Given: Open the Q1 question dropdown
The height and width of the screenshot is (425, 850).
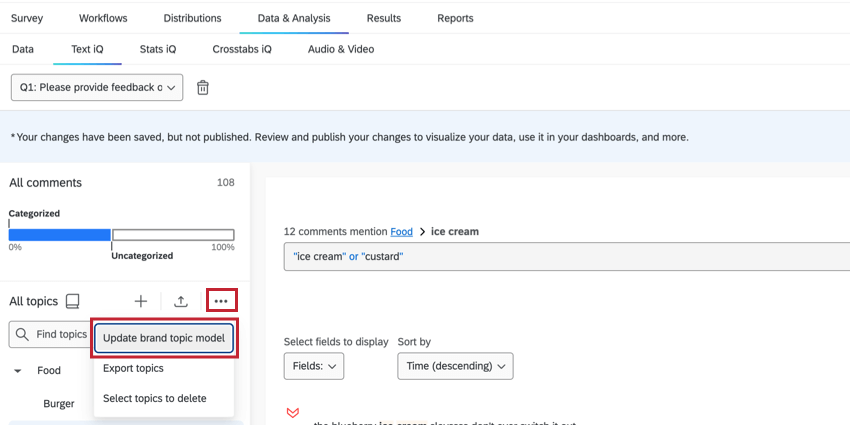Looking at the screenshot, I should [x=98, y=88].
